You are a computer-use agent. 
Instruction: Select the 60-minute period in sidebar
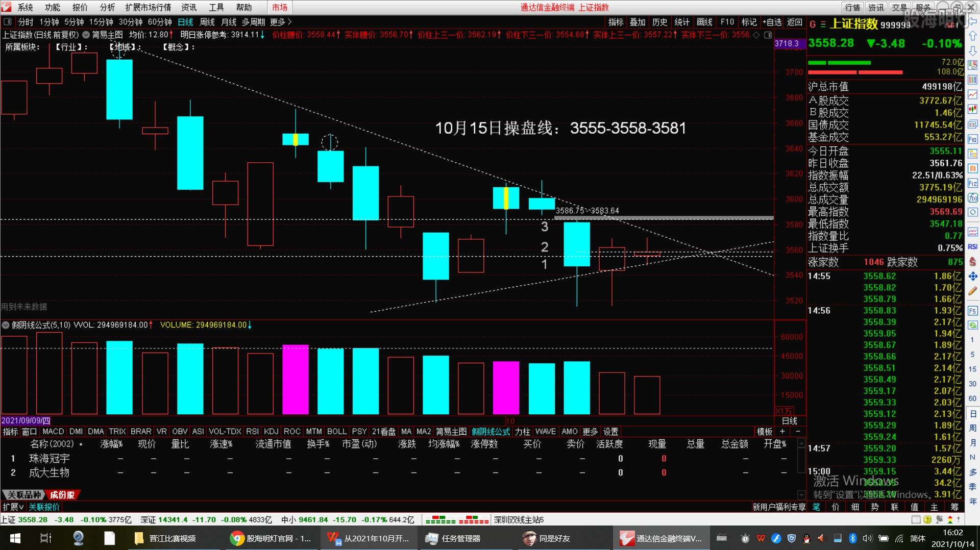tap(972, 398)
